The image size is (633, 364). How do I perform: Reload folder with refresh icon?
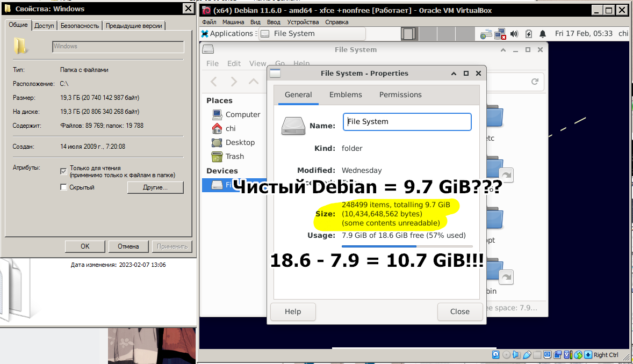pyautogui.click(x=535, y=82)
